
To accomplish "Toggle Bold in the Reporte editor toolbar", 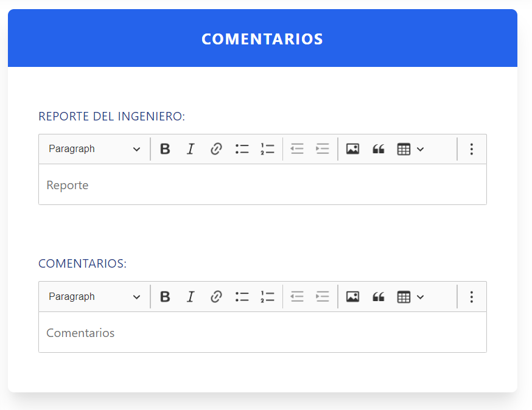I will (165, 149).
